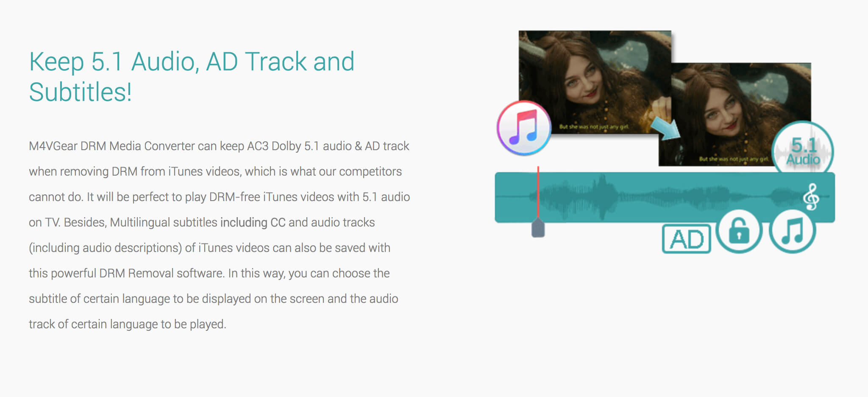Click the blue conversion arrow
The width and height of the screenshot is (868, 397).
(x=666, y=128)
